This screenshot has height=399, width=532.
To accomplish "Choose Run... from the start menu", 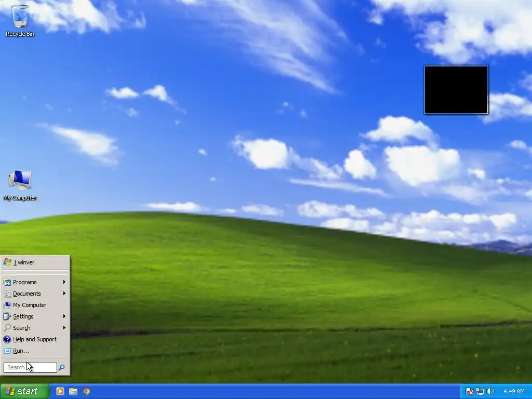I will click(35, 351).
